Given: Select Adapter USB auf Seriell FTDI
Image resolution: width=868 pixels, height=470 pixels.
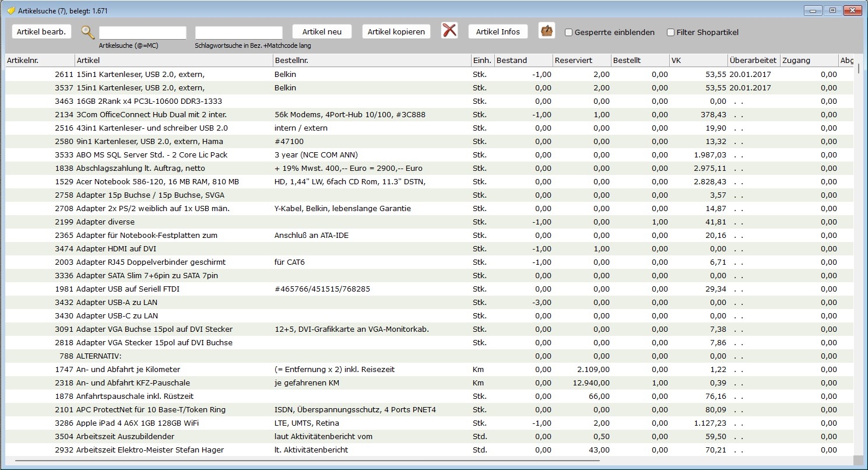Looking at the screenshot, I should [x=430, y=289].
